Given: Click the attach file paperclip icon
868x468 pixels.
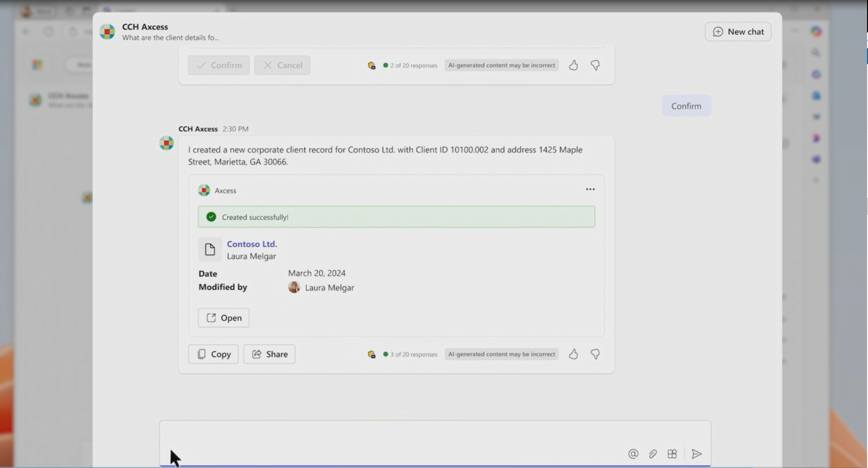Looking at the screenshot, I should (x=653, y=454).
